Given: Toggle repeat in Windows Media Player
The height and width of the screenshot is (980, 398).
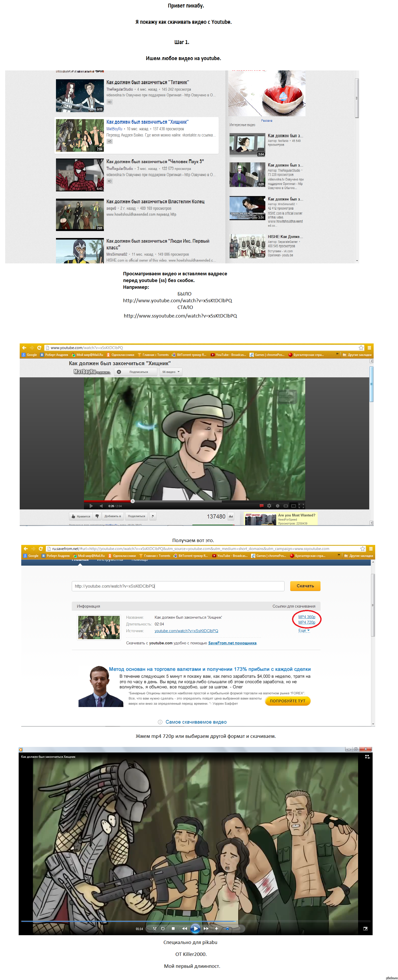Looking at the screenshot, I should pos(163,929).
